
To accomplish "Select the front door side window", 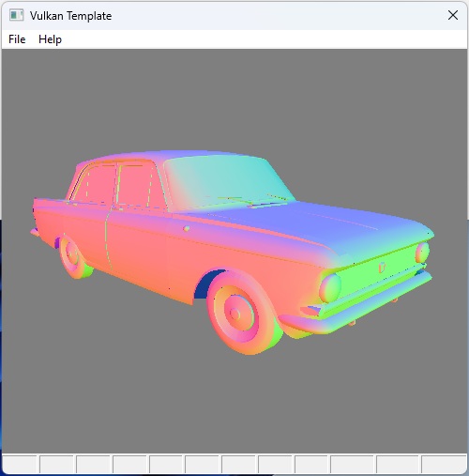I will pos(135,185).
